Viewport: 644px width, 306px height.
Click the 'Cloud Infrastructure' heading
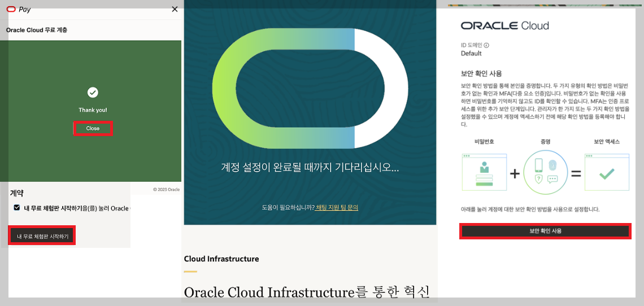point(221,259)
